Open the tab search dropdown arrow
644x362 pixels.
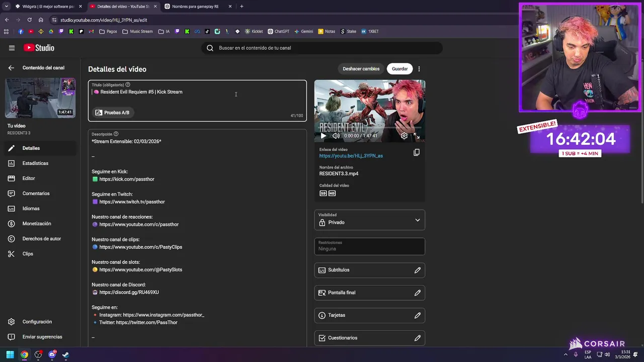(x=6, y=7)
